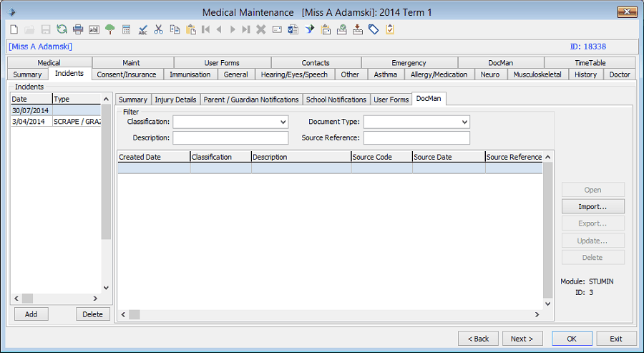Open the calculator icon in toolbar
The height and width of the screenshot is (353, 644).
[x=127, y=29]
